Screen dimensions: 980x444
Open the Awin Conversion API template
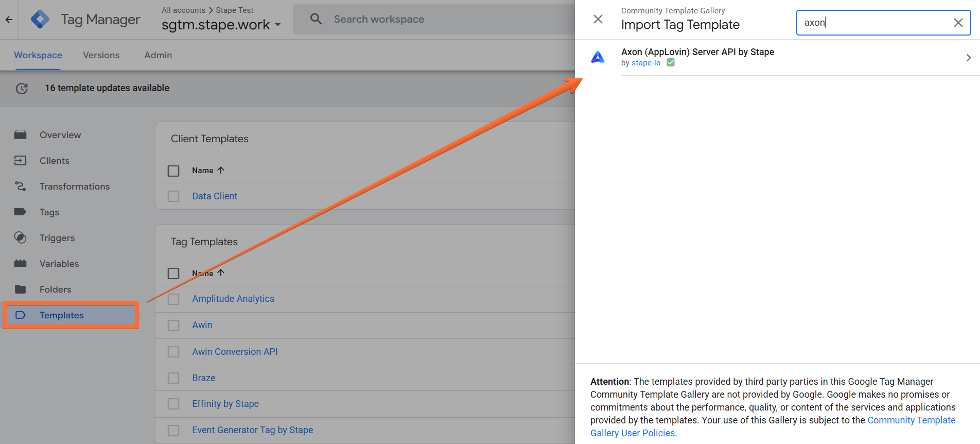pos(235,352)
